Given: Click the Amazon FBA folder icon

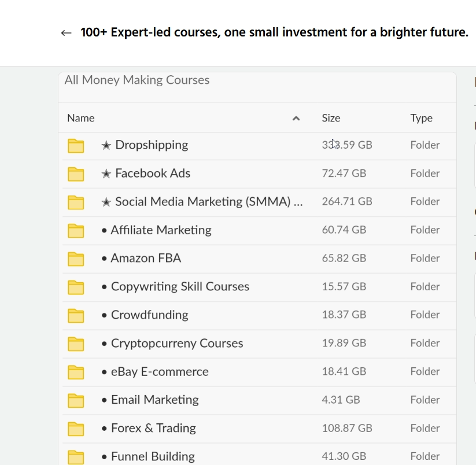Looking at the screenshot, I should click(x=76, y=259).
